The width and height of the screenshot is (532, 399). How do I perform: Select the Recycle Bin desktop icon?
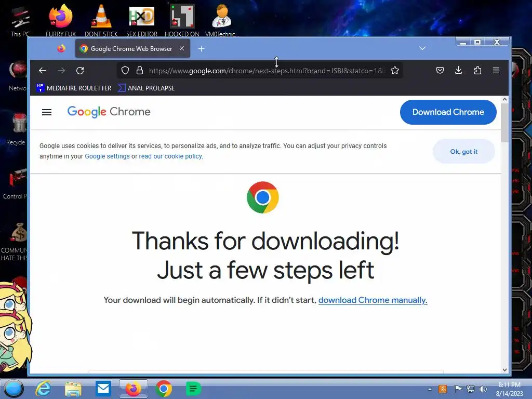[x=18, y=129]
